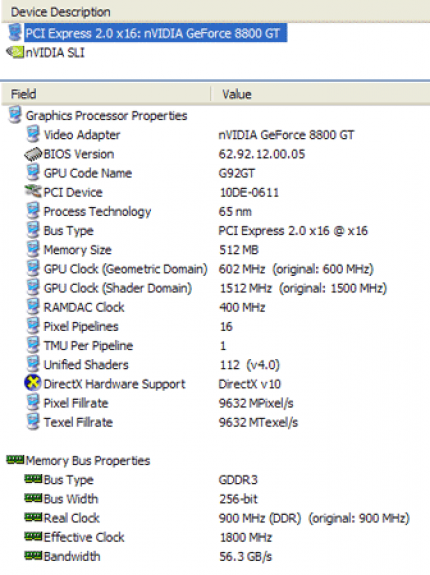Click the PCI Device card icon

coord(33,192)
